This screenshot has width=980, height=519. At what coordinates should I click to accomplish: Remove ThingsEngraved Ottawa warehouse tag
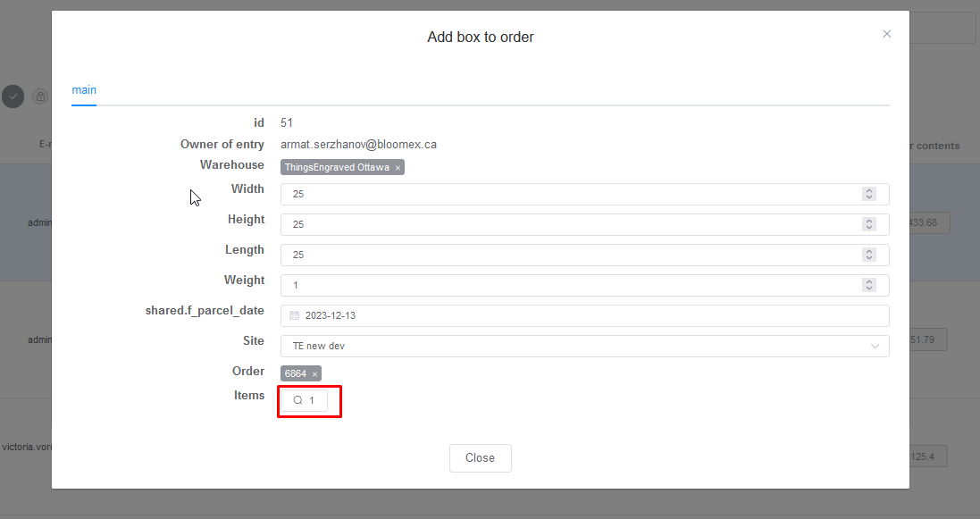coord(398,168)
